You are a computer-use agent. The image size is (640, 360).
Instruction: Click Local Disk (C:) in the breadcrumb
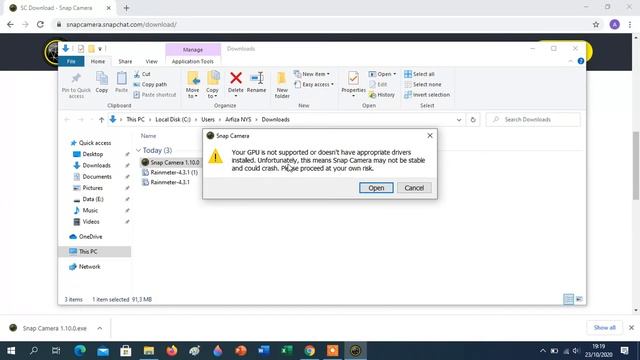pyautogui.click(x=173, y=120)
